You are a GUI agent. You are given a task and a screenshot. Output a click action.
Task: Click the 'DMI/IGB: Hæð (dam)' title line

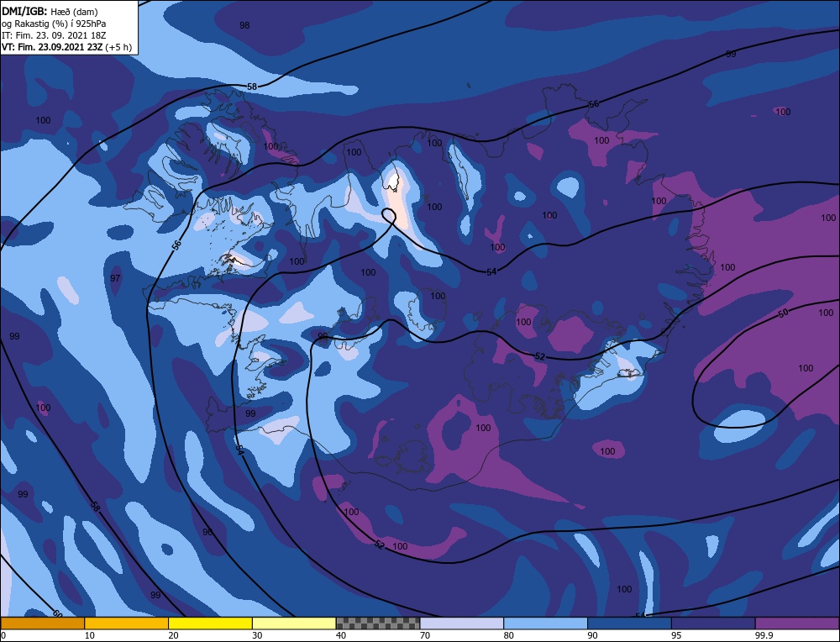click(50, 12)
